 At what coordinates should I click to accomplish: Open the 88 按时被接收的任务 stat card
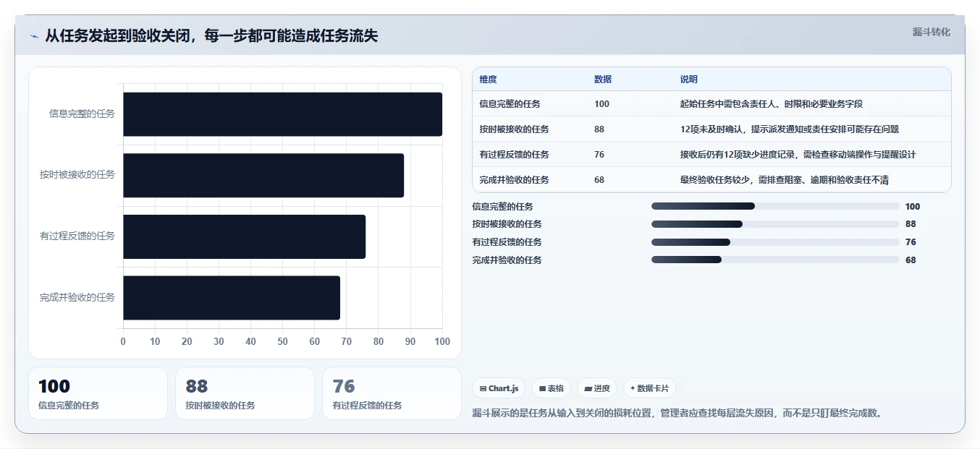tap(245, 393)
